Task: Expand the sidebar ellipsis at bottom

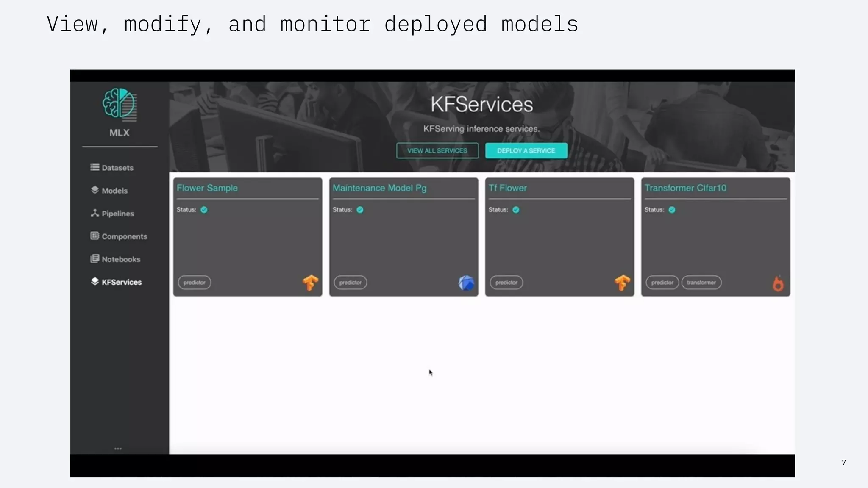Action: [118, 448]
